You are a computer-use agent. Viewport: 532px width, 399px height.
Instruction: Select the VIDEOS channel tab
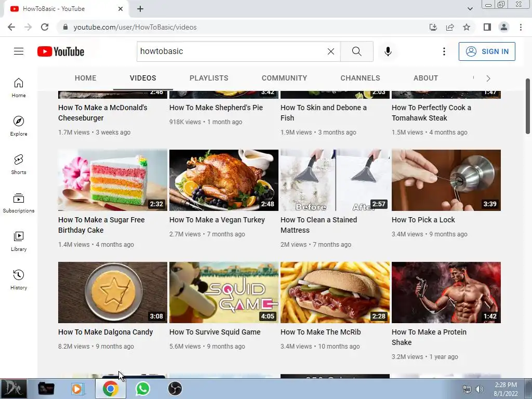tap(143, 78)
